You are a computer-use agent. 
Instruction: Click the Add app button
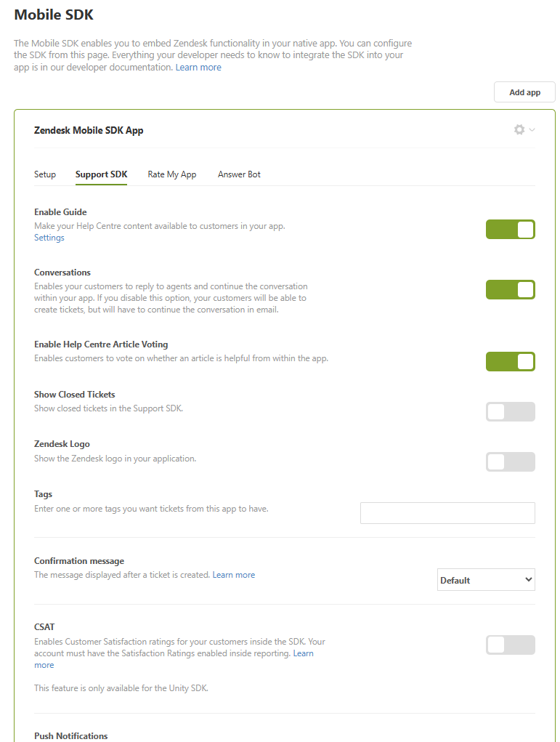[x=524, y=92]
